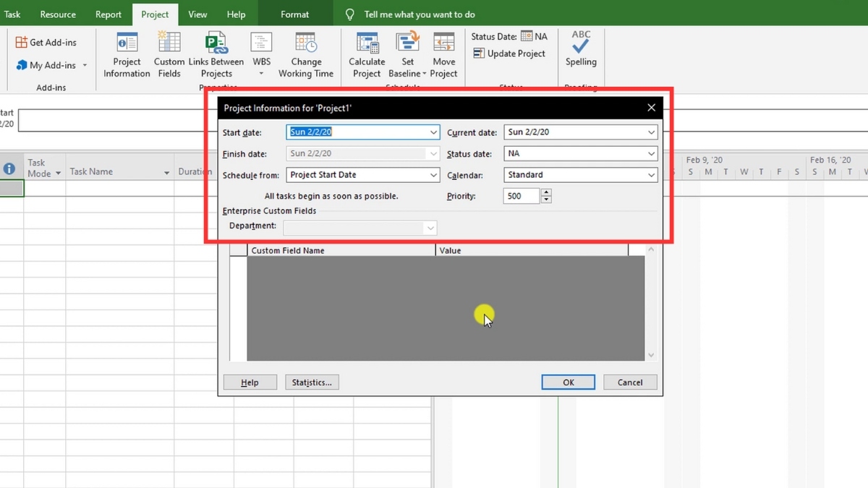
Task: Run Spelling check
Action: coord(581,49)
